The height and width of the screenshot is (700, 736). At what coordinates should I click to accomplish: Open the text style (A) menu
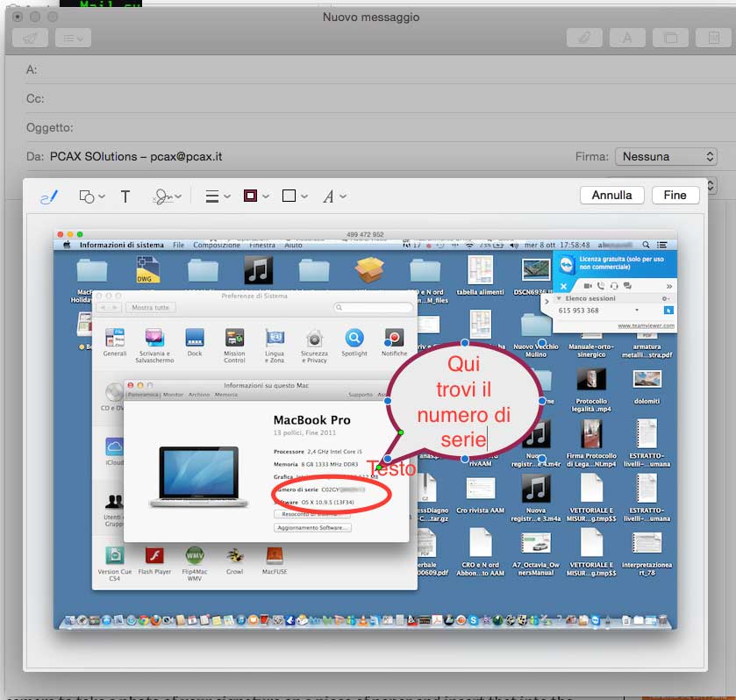tap(334, 196)
